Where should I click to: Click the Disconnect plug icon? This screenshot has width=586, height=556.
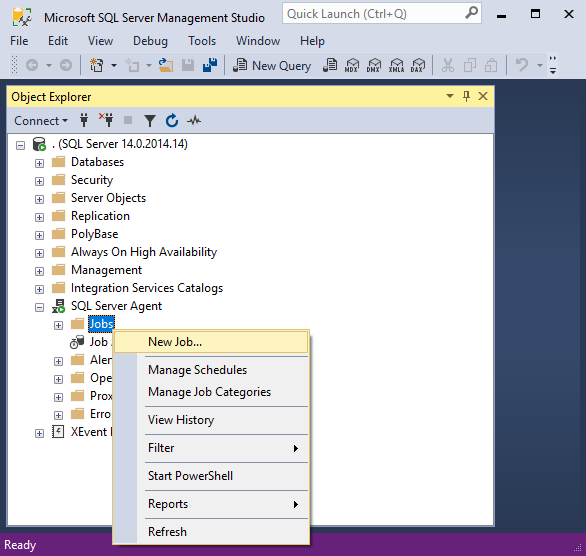(106, 120)
